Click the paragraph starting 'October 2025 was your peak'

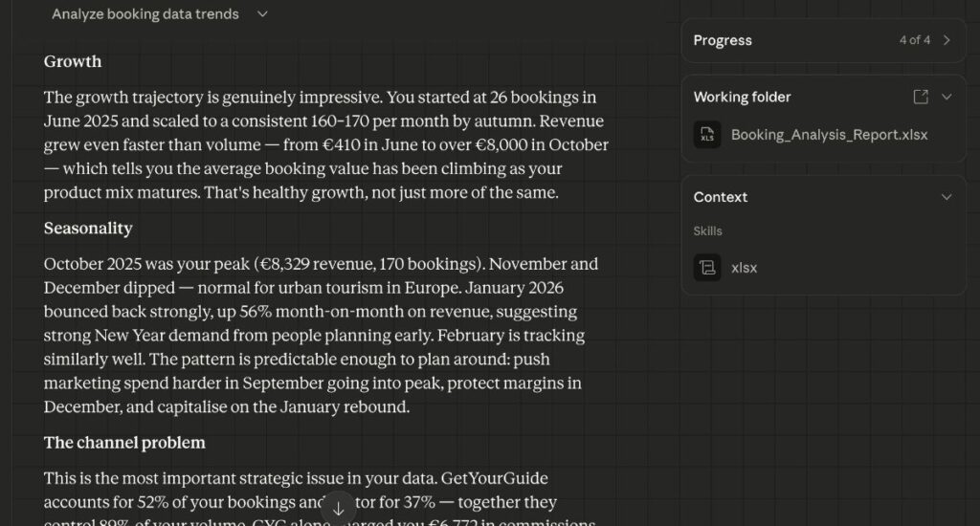(x=321, y=336)
